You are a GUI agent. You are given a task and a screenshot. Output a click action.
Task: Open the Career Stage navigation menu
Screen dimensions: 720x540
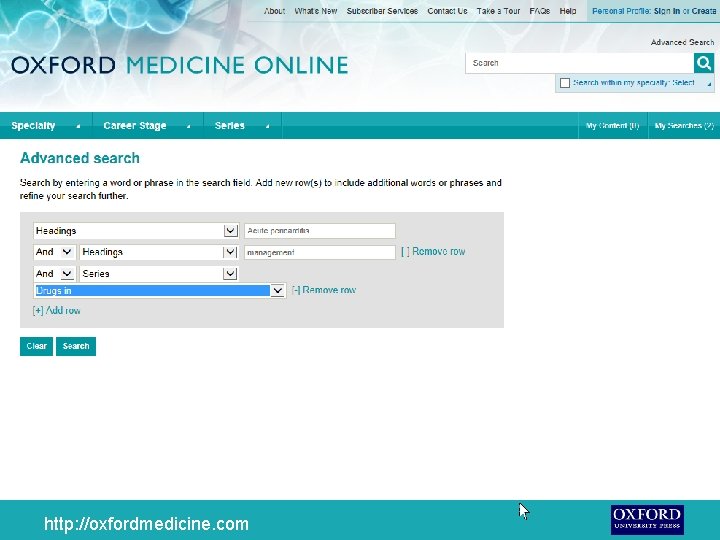coord(147,125)
